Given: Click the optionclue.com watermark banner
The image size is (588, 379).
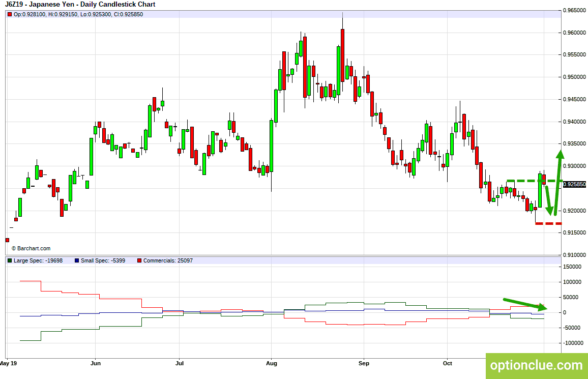Looking at the screenshot, I should (x=537, y=365).
